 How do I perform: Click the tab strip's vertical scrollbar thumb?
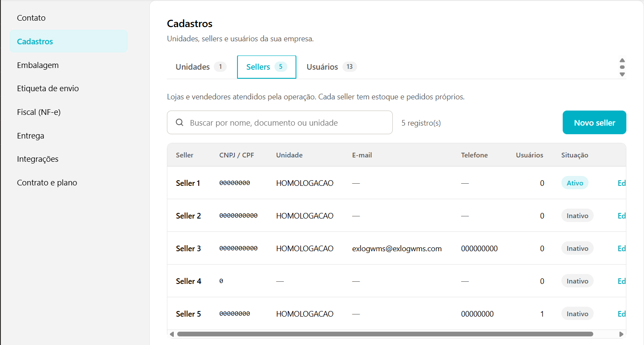622,67
